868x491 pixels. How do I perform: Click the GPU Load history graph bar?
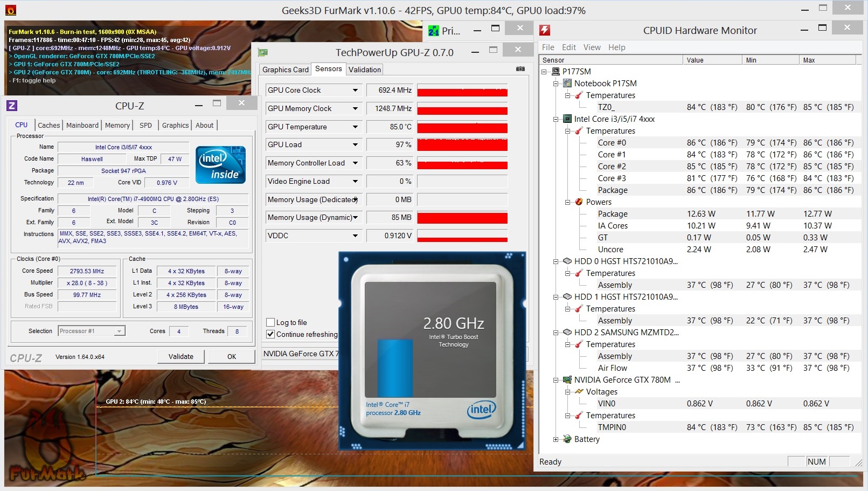click(462, 144)
